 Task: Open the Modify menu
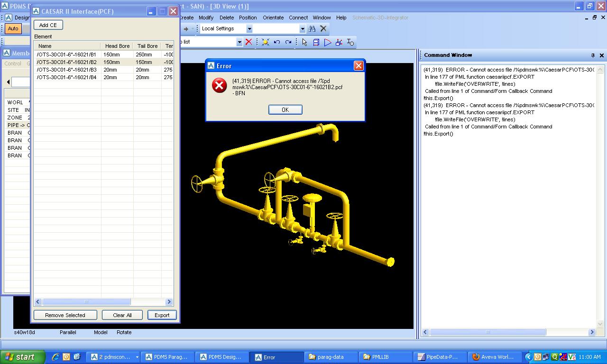point(206,18)
